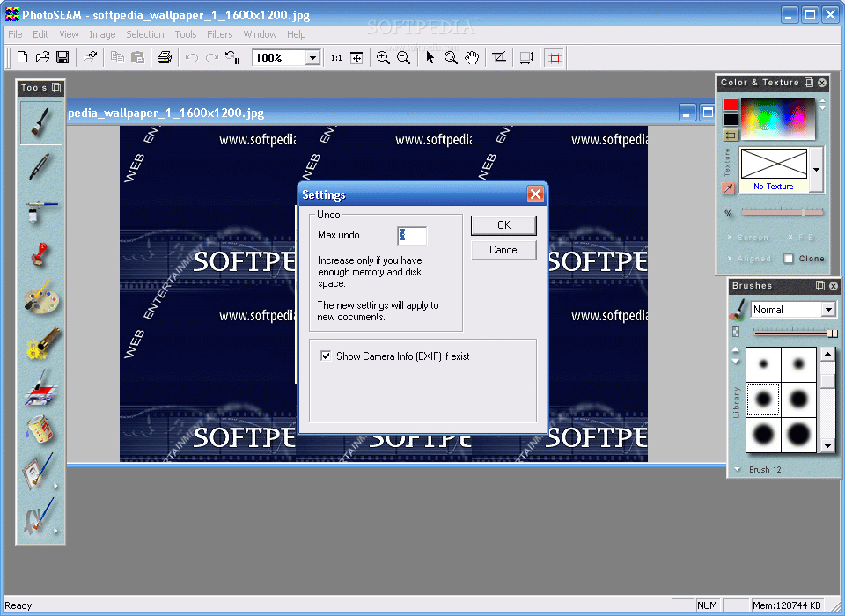
Task: Click the pause-with-arrow icon after redo
Action: tap(232, 58)
